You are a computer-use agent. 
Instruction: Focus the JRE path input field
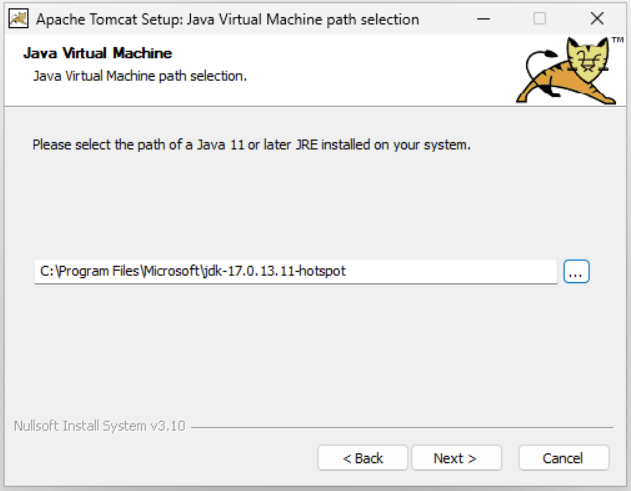pyautogui.click(x=450, y=271)
